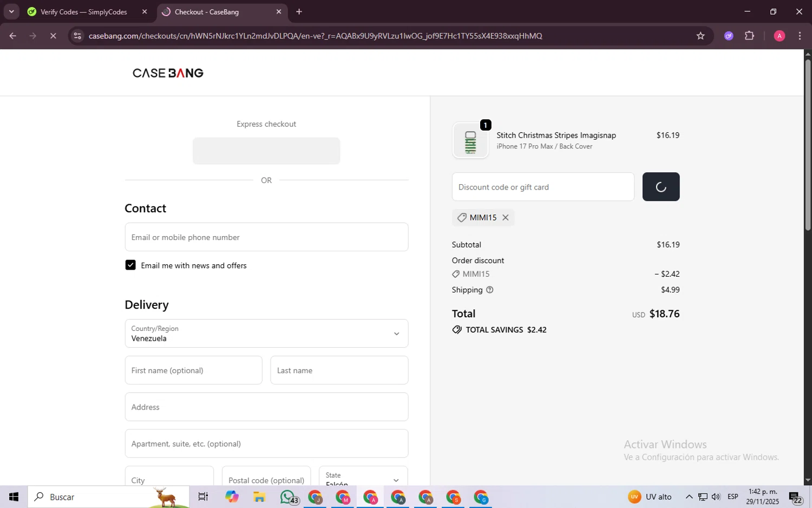Focus the Last name field
Viewport: 812px width, 508px height.
[x=339, y=370]
